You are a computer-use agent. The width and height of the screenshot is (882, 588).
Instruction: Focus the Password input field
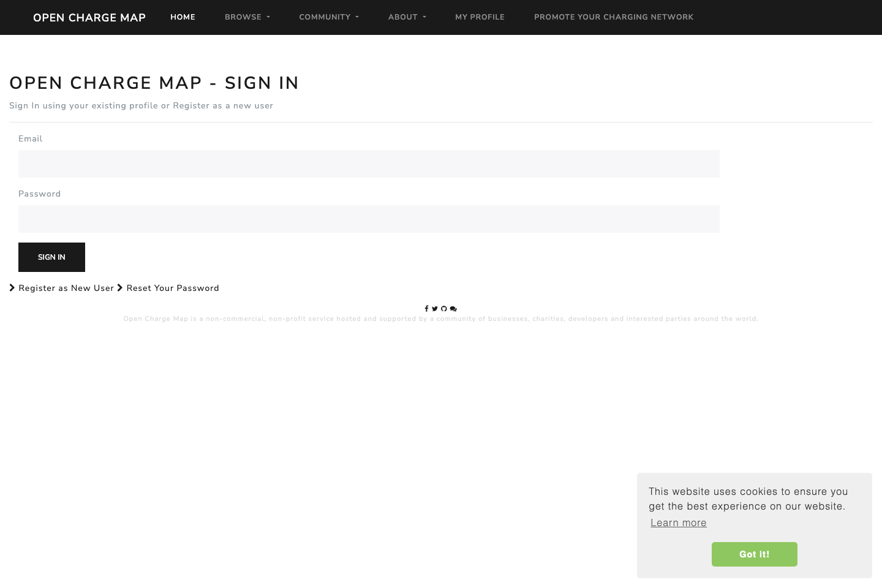368,219
